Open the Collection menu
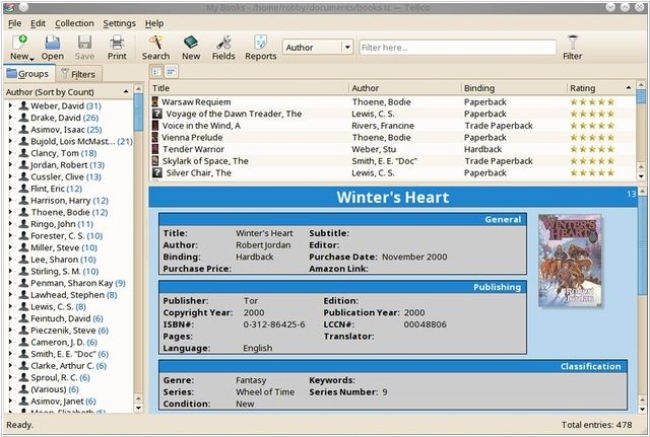650x437 pixels. (74, 23)
